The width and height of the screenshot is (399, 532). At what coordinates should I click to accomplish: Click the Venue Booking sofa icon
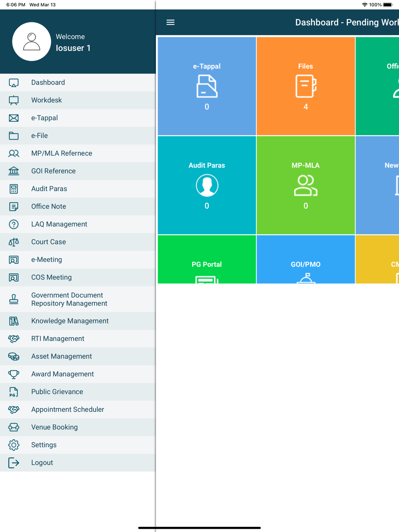(14, 427)
